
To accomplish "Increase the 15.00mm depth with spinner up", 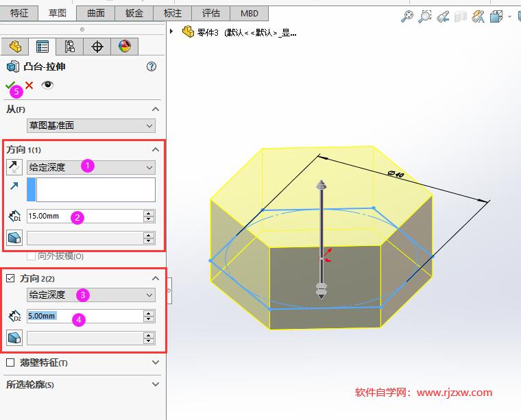I will [x=149, y=213].
